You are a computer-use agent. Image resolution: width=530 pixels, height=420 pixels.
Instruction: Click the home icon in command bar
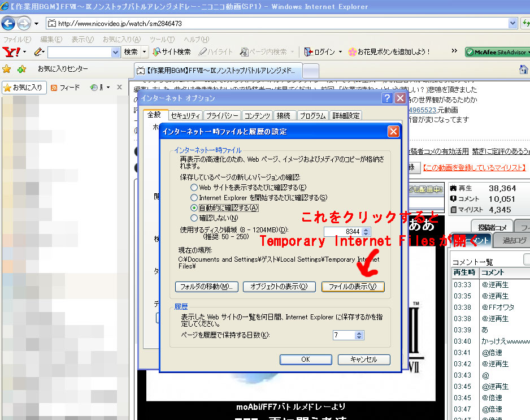point(524,70)
